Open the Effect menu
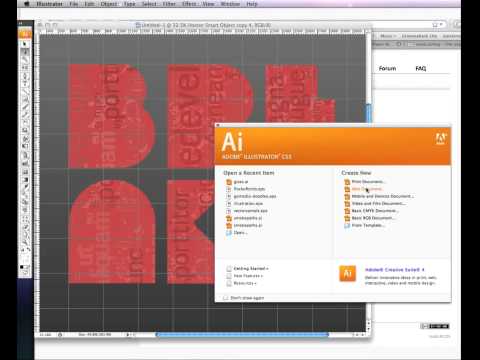 pyautogui.click(x=189, y=4)
